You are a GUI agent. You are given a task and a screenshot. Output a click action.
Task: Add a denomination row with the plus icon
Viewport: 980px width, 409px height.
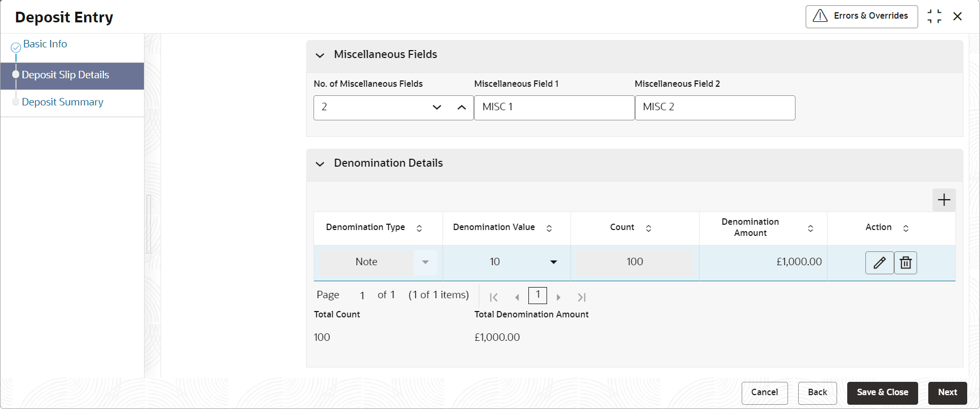[x=944, y=200]
